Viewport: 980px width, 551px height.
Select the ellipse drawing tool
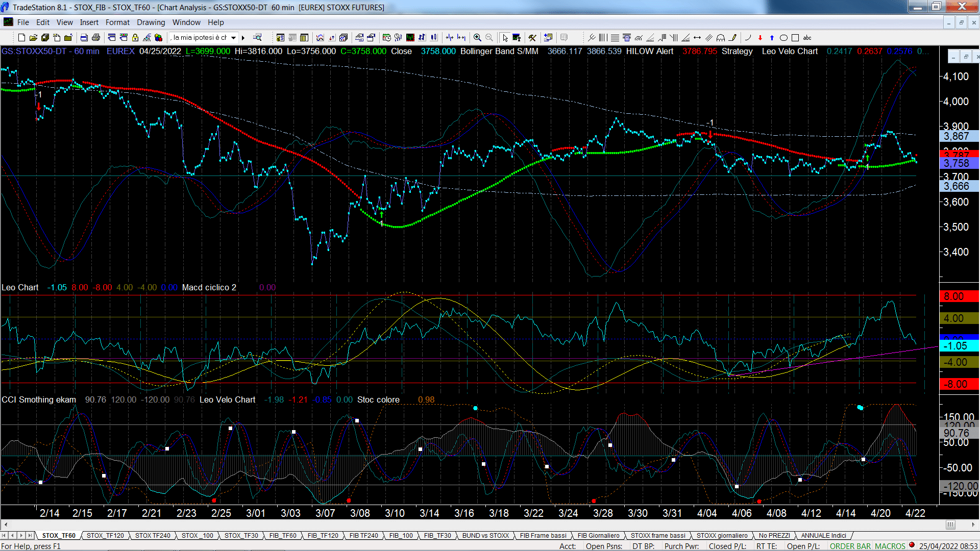point(783,37)
